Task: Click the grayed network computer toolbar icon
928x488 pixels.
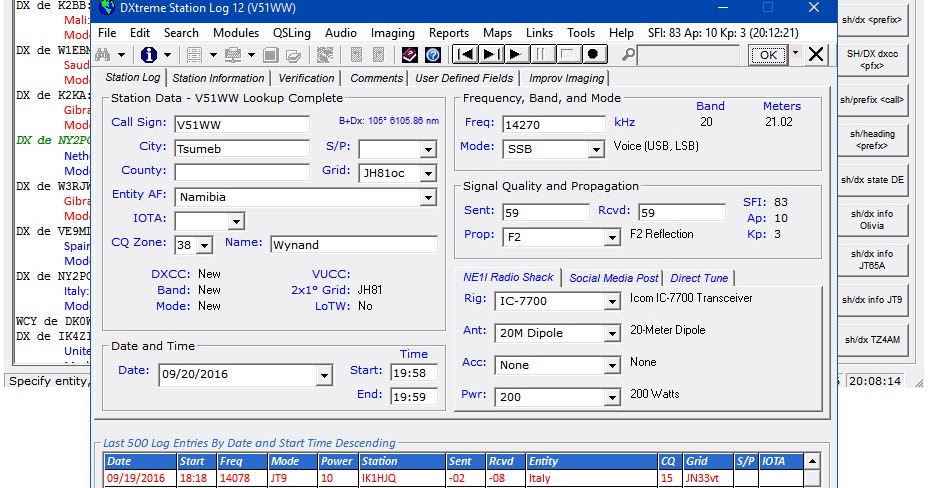Action: coord(233,55)
